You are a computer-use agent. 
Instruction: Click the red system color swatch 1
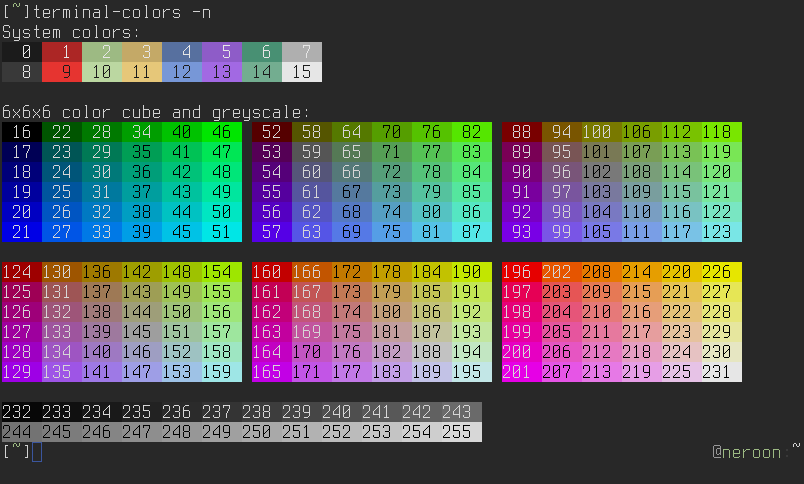(x=62, y=52)
